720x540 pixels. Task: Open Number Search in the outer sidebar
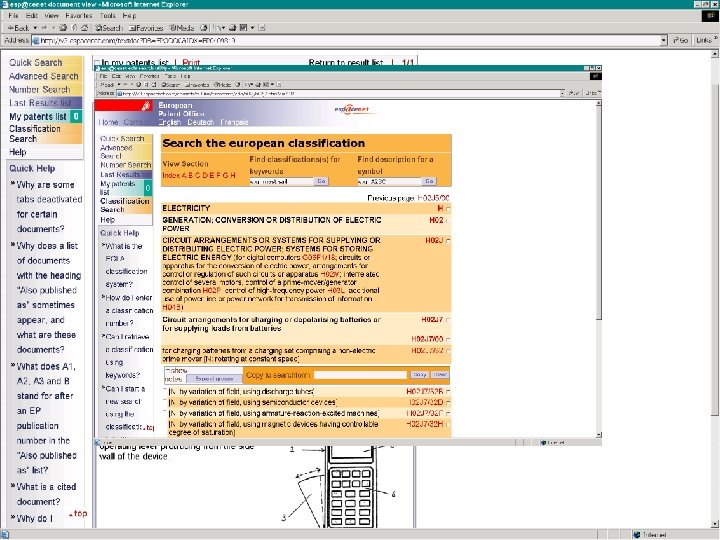tap(40, 90)
